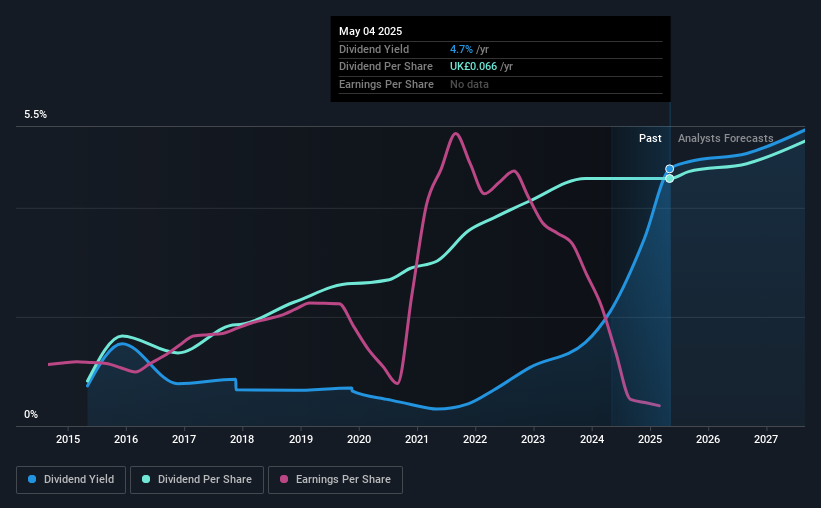Click the May 04 2025 tooltip date

[371, 31]
